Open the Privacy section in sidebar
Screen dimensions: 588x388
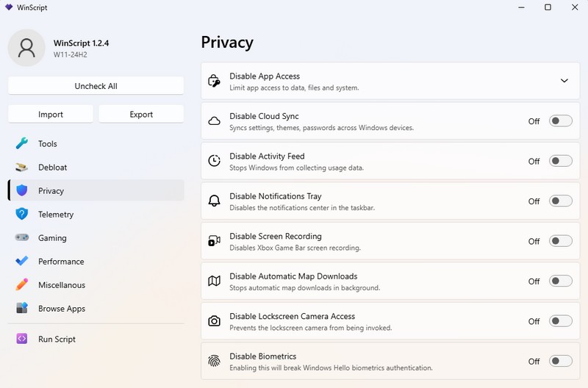coord(51,191)
